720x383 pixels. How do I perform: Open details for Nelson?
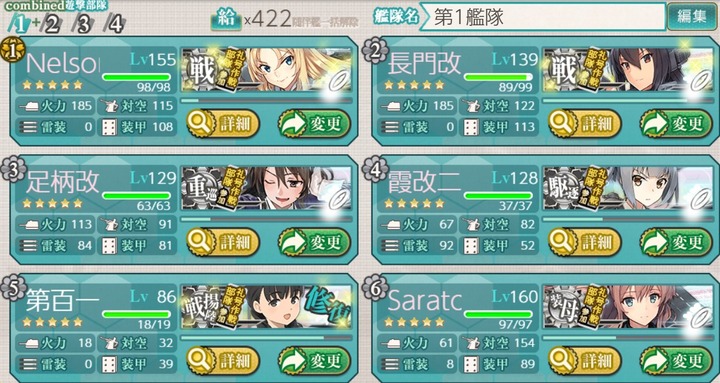(223, 124)
